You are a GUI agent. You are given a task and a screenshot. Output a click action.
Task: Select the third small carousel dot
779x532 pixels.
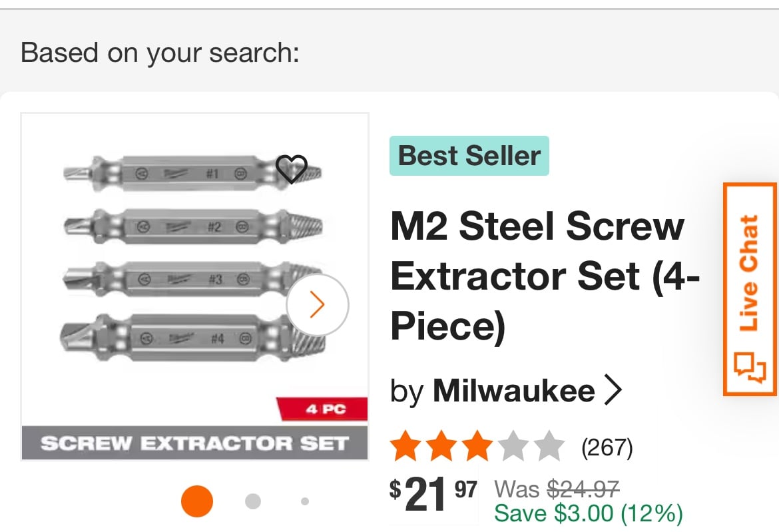point(305,501)
